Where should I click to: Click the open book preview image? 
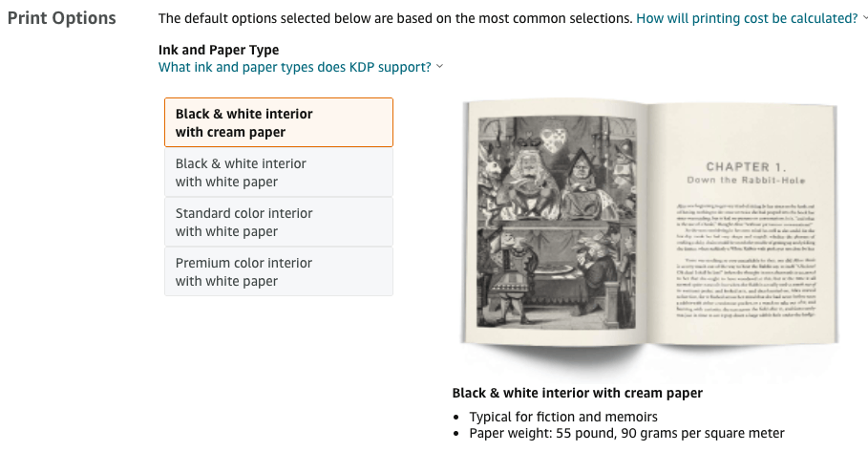tap(649, 224)
